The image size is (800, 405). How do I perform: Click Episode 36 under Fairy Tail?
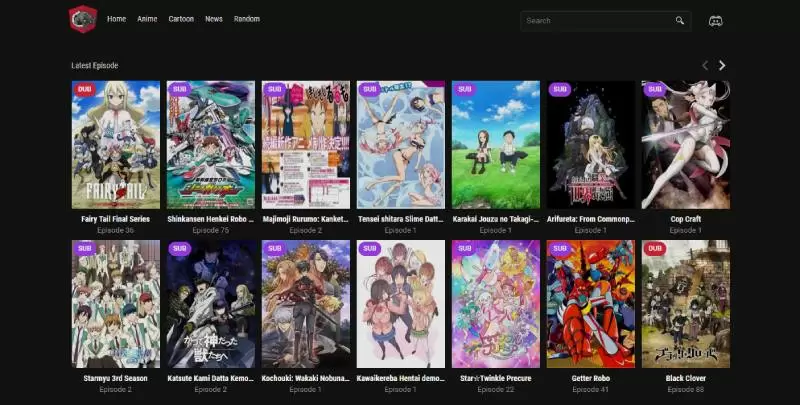click(116, 231)
